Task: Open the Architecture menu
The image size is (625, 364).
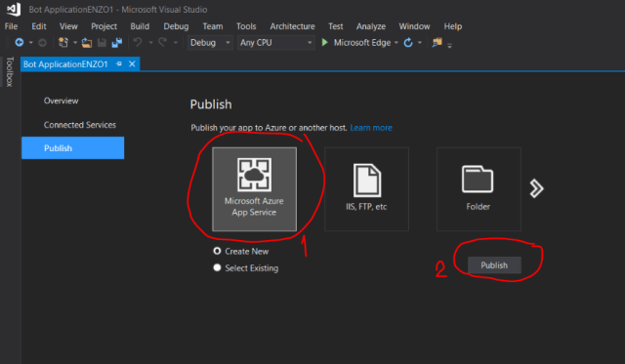Action: [292, 26]
